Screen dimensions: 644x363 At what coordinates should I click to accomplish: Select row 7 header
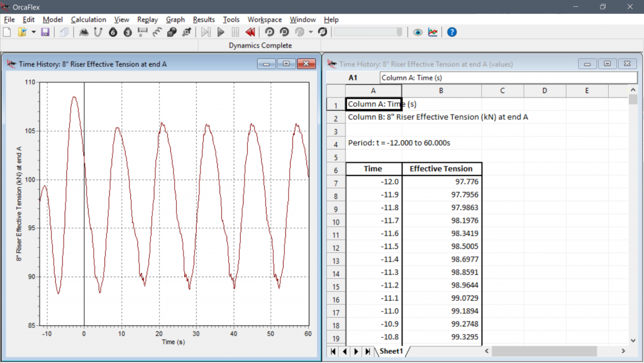point(336,182)
